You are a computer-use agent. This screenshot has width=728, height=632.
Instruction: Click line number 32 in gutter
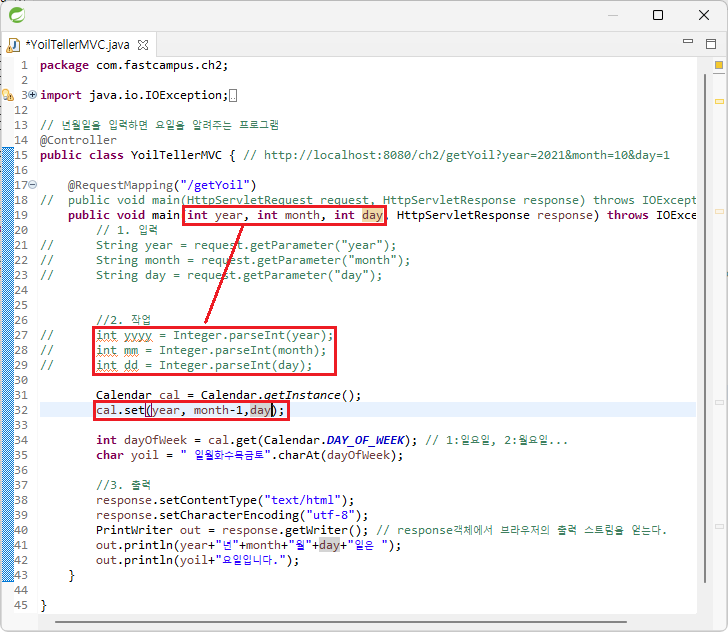21,410
